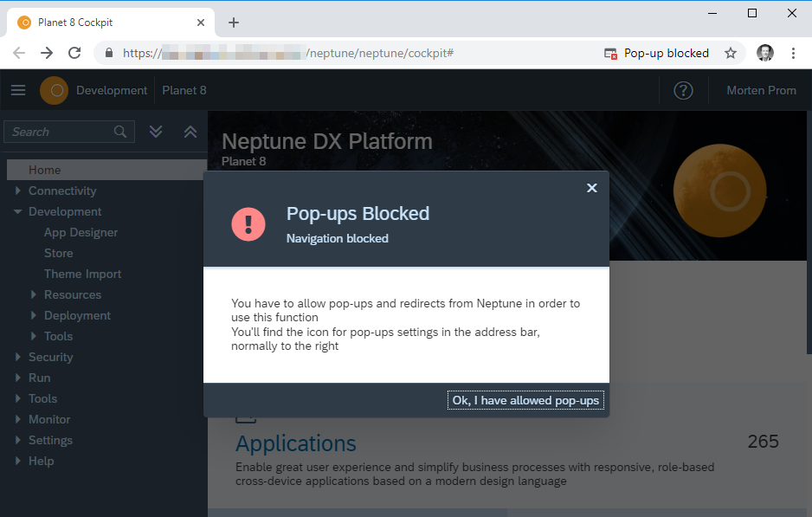Select Home in the navigation tree
Screen dimensions: 812x517
[45, 170]
